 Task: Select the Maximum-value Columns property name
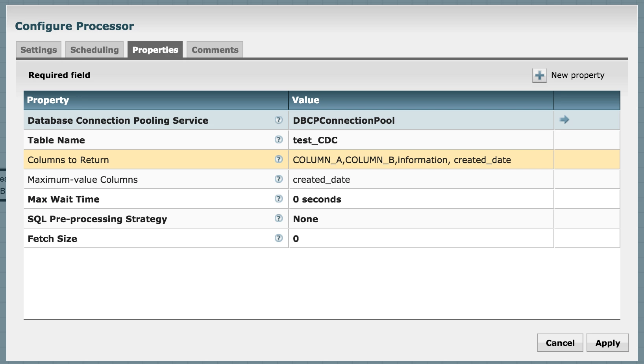point(83,180)
